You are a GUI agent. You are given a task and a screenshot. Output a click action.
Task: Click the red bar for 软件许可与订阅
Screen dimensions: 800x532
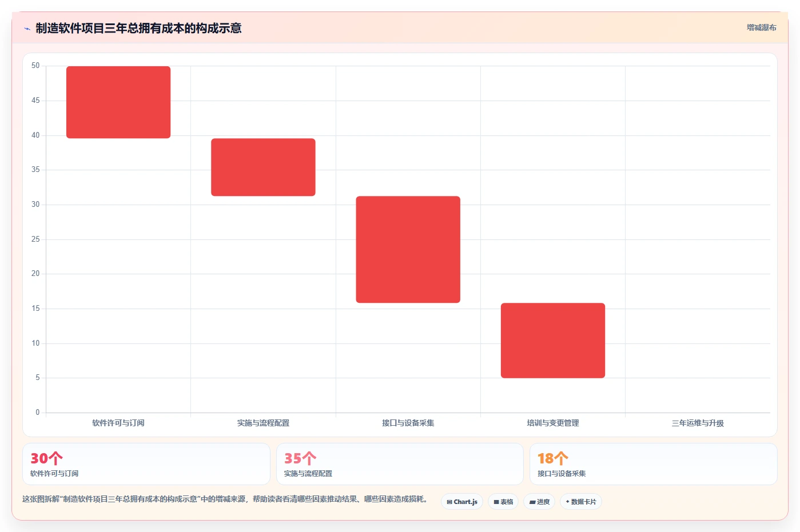118,102
